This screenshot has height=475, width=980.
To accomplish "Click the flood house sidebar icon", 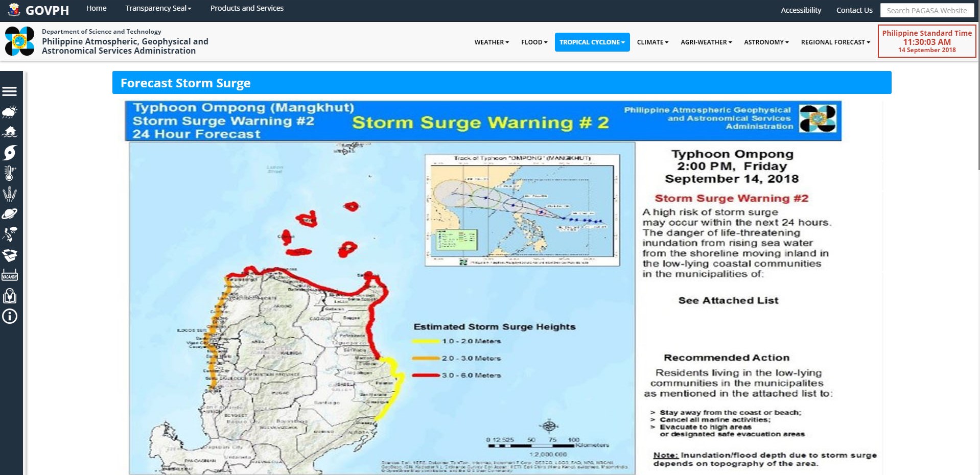I will (x=10, y=132).
